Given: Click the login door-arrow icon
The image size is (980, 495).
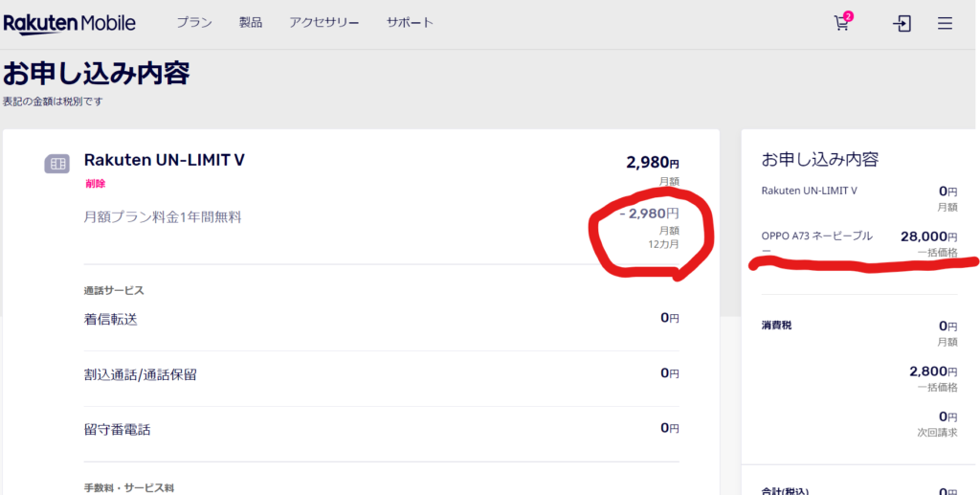Looking at the screenshot, I should pyautogui.click(x=902, y=24).
